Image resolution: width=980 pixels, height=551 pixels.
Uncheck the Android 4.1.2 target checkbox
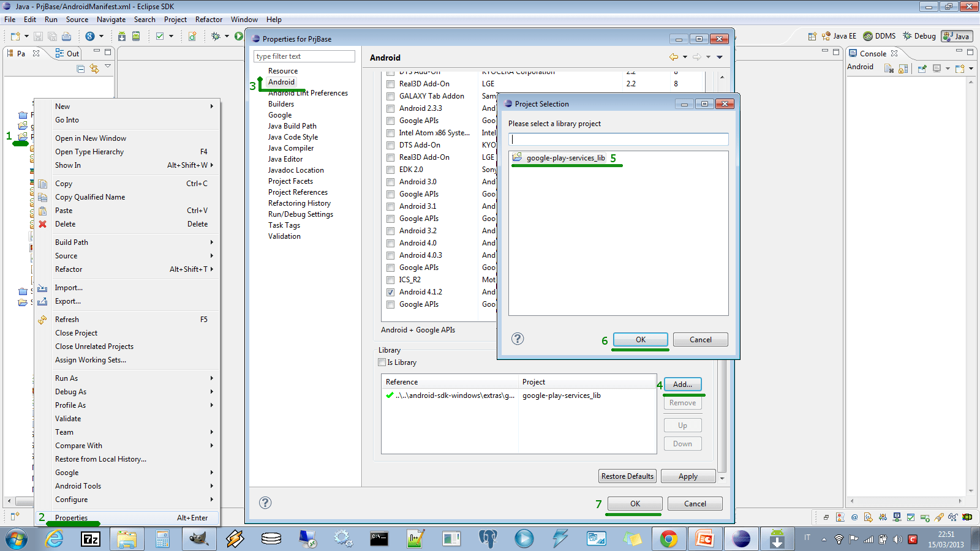(x=391, y=292)
